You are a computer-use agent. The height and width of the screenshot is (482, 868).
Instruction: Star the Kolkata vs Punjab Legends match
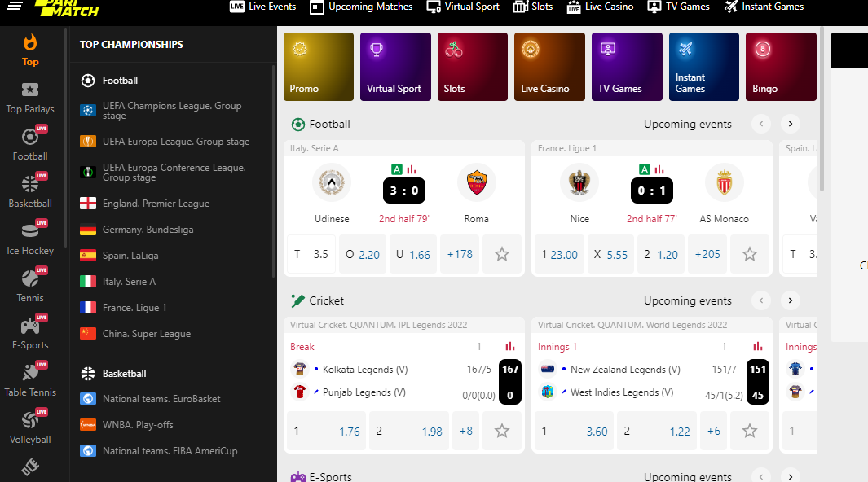(x=502, y=431)
